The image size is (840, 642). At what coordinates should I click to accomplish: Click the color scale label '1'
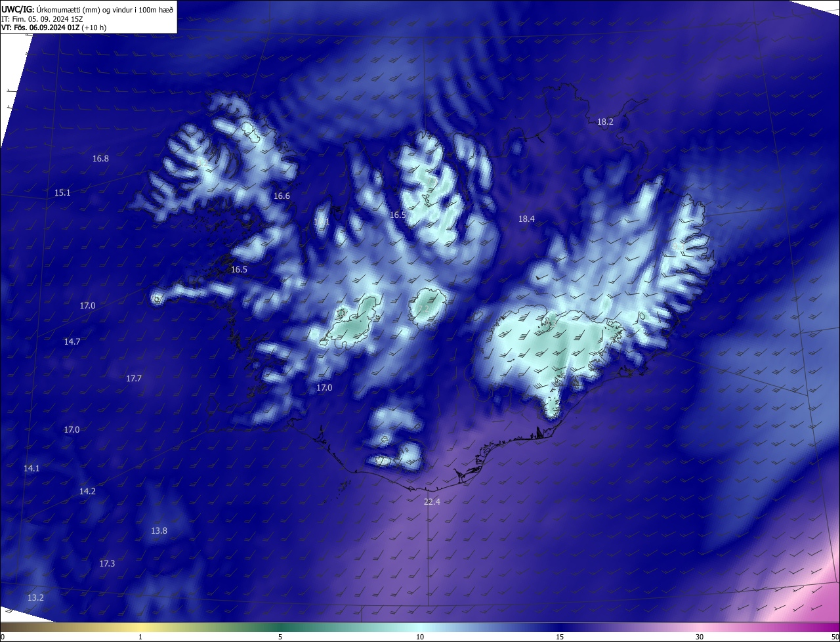point(140,637)
